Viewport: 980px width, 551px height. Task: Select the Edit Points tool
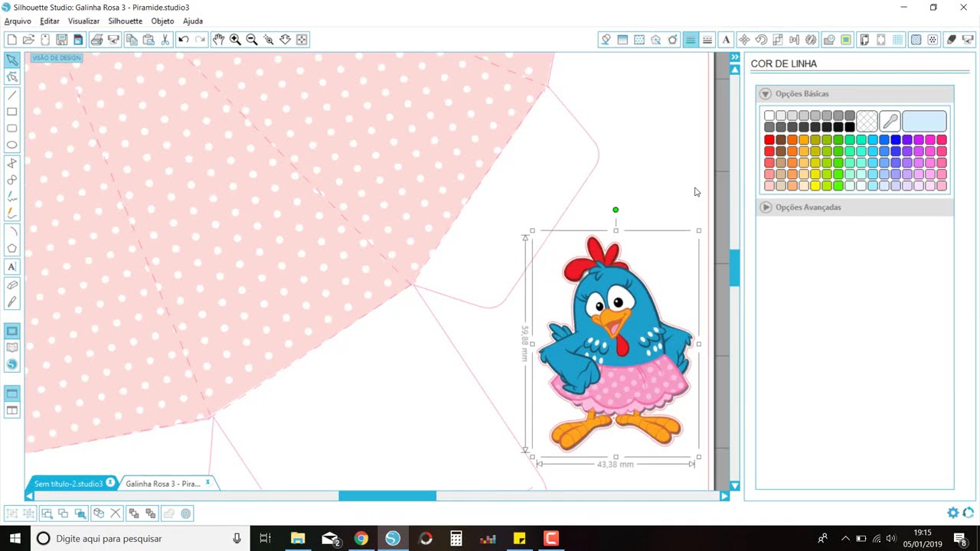pos(11,77)
